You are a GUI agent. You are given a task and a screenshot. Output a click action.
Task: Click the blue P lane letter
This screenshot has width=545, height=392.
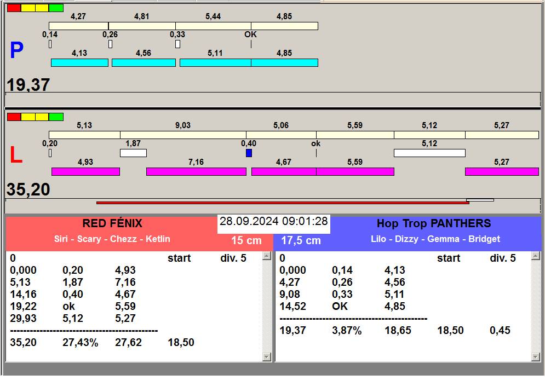(x=16, y=51)
